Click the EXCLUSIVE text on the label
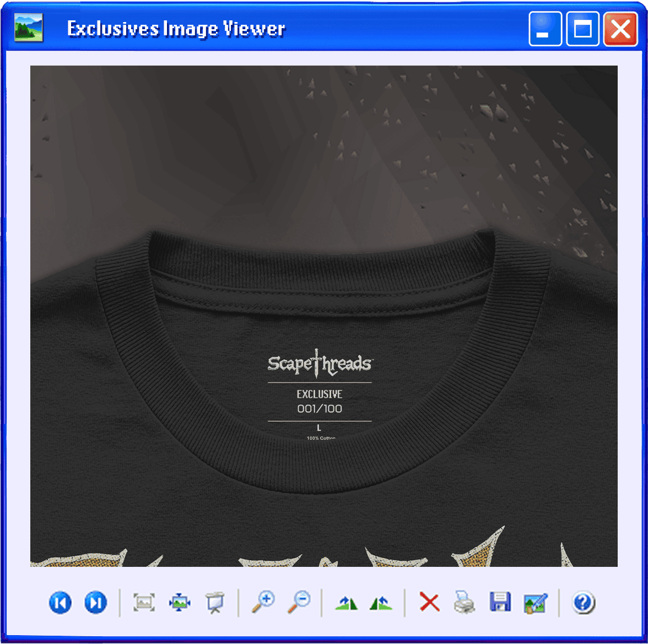Image resolution: width=648 pixels, height=644 pixels. click(x=320, y=394)
